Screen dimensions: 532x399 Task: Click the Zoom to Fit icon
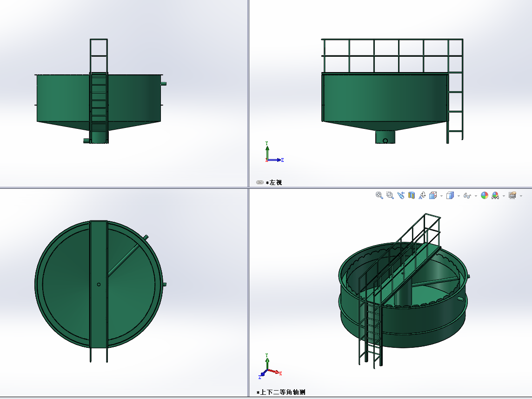coord(379,195)
